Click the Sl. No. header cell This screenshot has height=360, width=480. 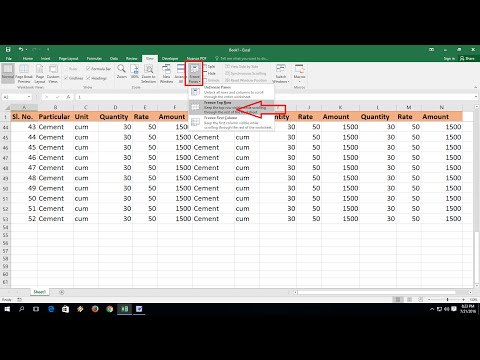(x=24, y=117)
